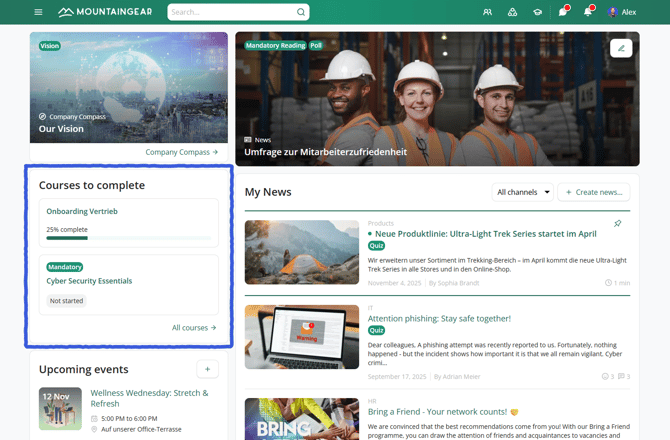Expand the All channels dropdown

click(523, 192)
